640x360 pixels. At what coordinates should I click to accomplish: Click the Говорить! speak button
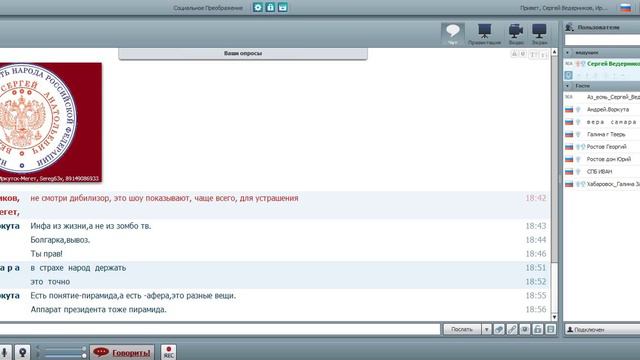[x=122, y=352]
